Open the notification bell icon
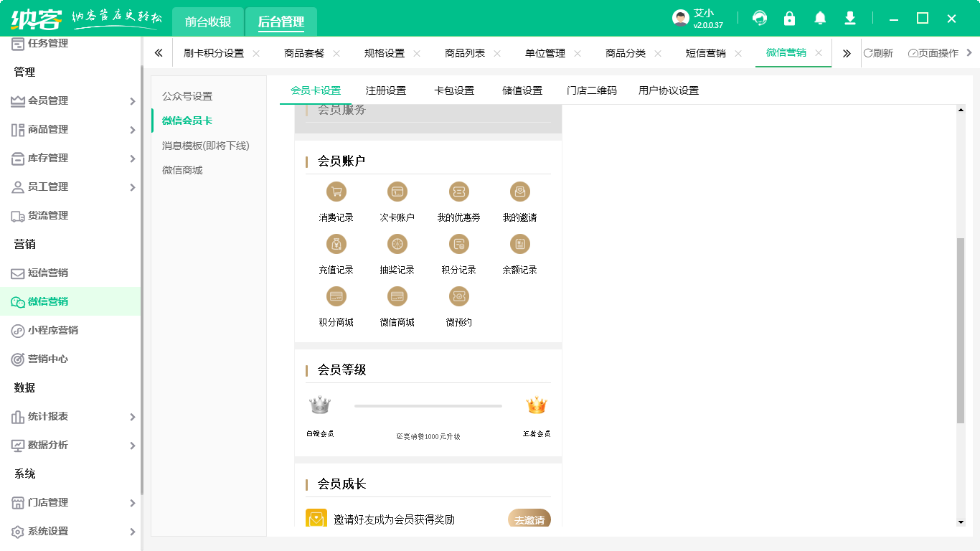The width and height of the screenshot is (980, 551). [x=819, y=18]
